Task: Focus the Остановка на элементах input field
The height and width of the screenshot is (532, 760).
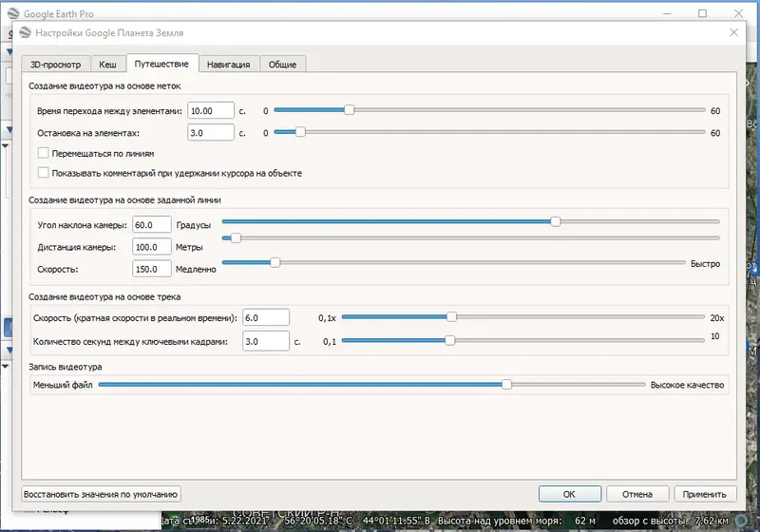Action: pos(211,132)
